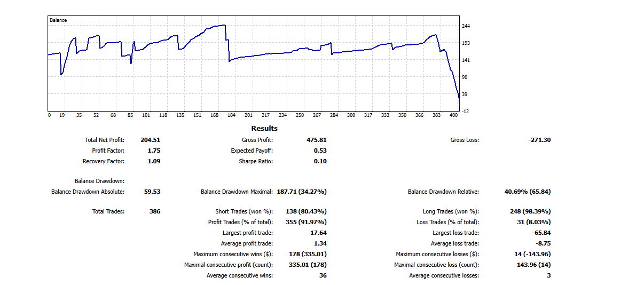Select value 14 (-143.96)

point(532,255)
